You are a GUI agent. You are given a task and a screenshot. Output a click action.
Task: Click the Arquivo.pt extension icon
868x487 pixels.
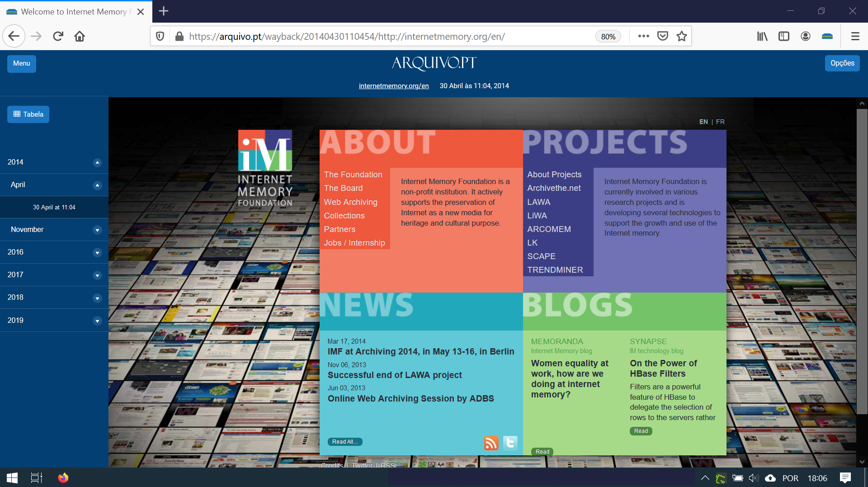pos(827,36)
